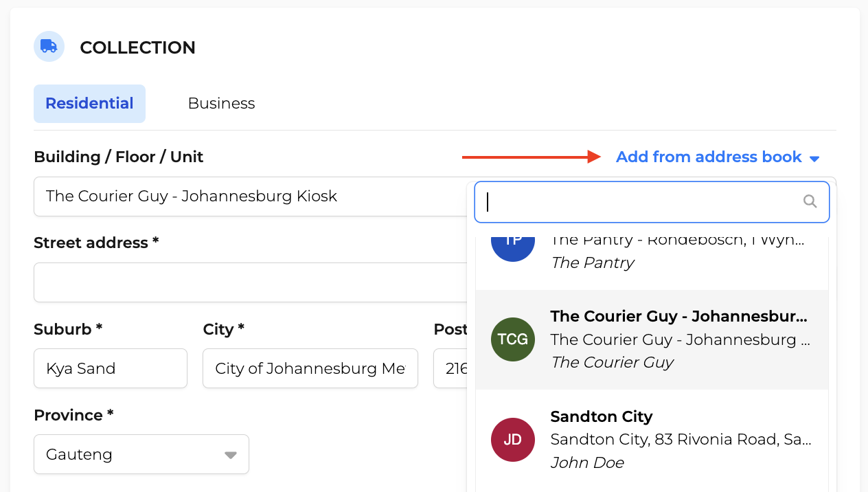Click the empty Street address field
The image size is (868, 492).
click(x=250, y=282)
